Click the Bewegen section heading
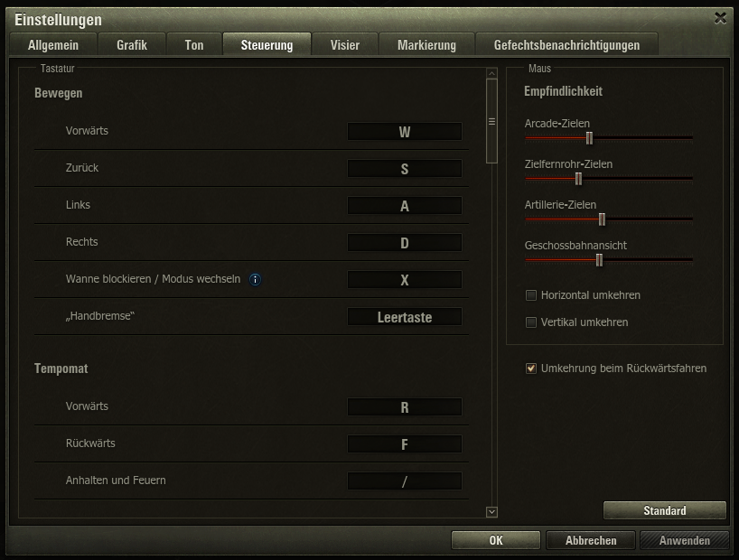Viewport: 739px width, 560px height. pos(59,93)
